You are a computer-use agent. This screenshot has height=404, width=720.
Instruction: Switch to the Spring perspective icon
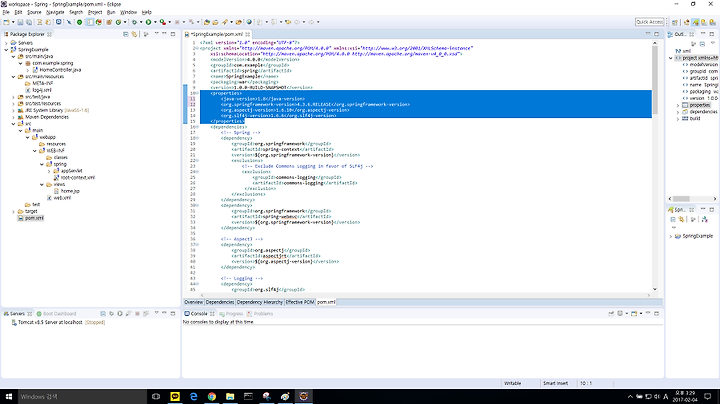(x=695, y=22)
